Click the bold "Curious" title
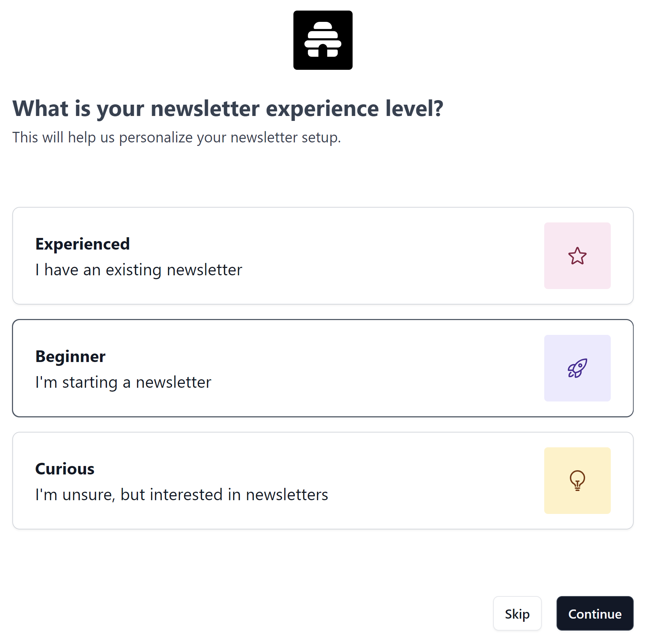Screen dimensions: 646x644 65,469
